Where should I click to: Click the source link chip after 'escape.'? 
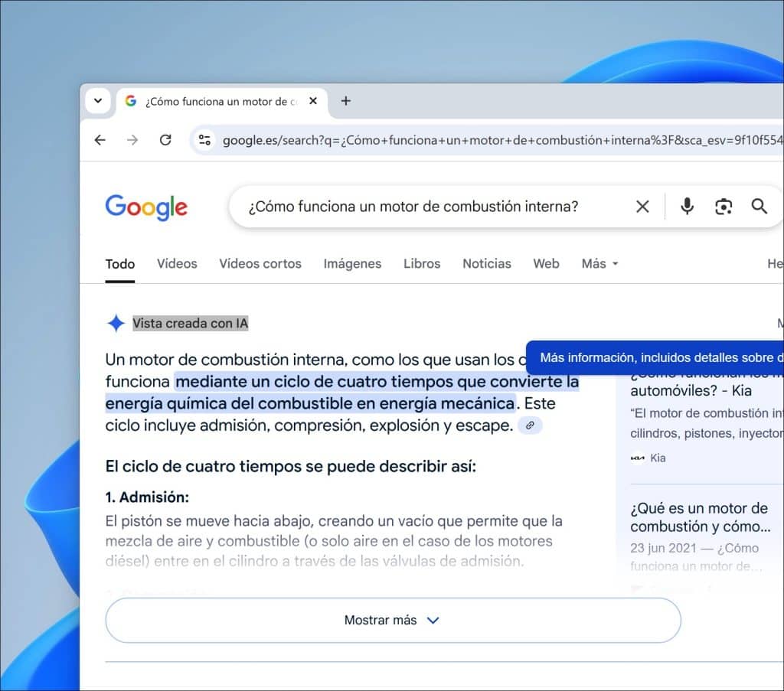(530, 425)
